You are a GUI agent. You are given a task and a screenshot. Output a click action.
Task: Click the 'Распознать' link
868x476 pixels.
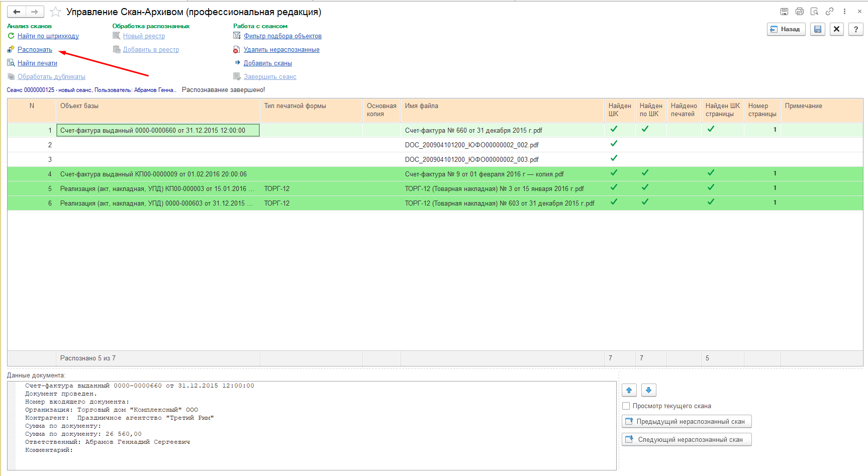(x=35, y=50)
